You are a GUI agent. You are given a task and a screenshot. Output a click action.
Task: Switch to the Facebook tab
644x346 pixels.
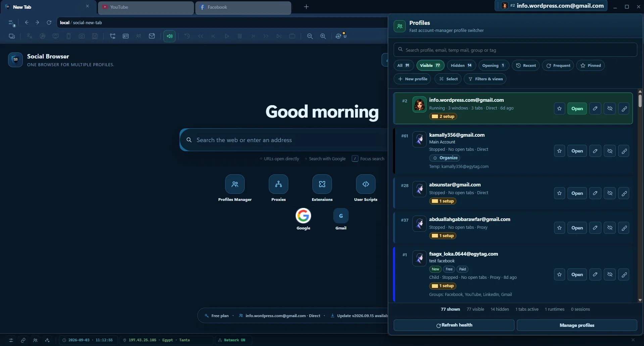[x=243, y=7]
